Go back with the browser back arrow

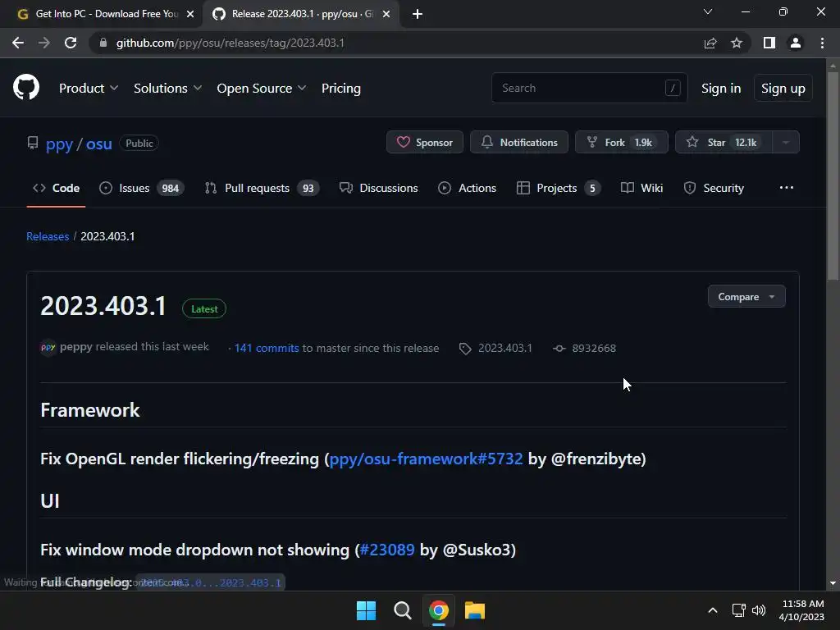[18, 43]
